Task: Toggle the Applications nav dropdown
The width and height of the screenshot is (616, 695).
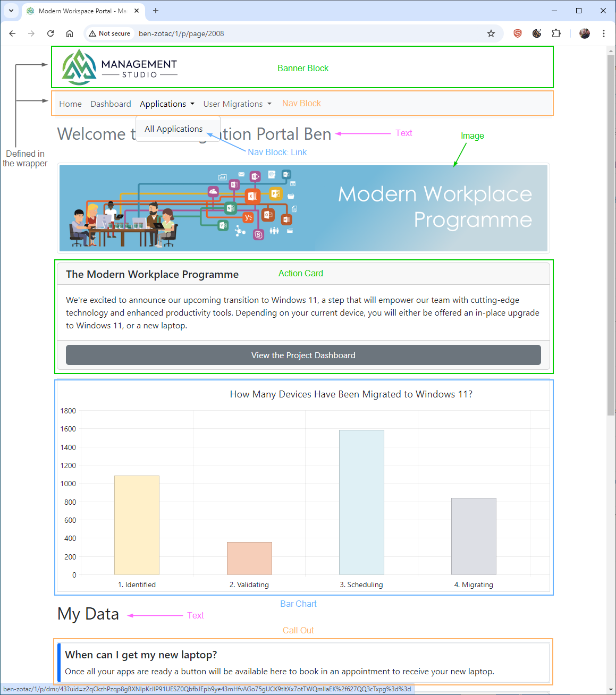Action: click(167, 104)
